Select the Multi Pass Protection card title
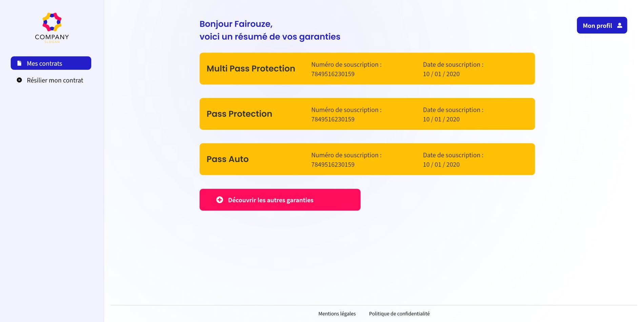 [x=251, y=68]
